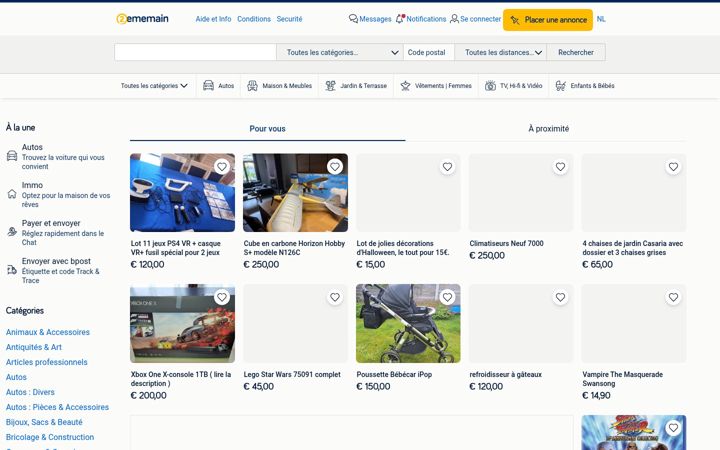Viewport: 720px width, 450px height.
Task: Switch language to NL
Action: tap(601, 19)
